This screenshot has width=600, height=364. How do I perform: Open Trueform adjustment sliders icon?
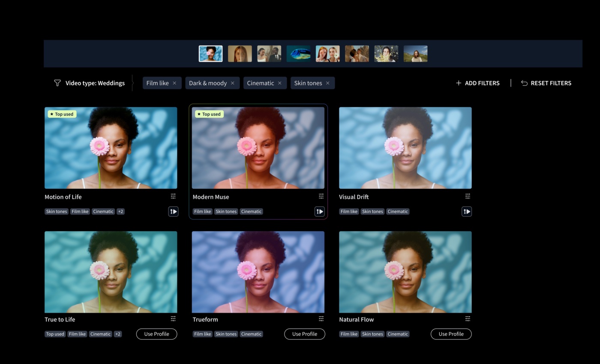[321, 319]
